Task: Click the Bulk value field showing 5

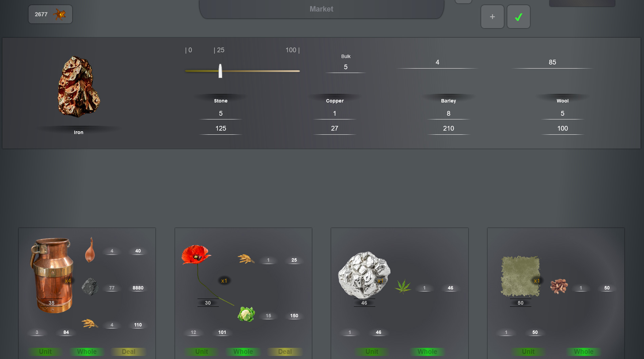Action: (x=345, y=67)
